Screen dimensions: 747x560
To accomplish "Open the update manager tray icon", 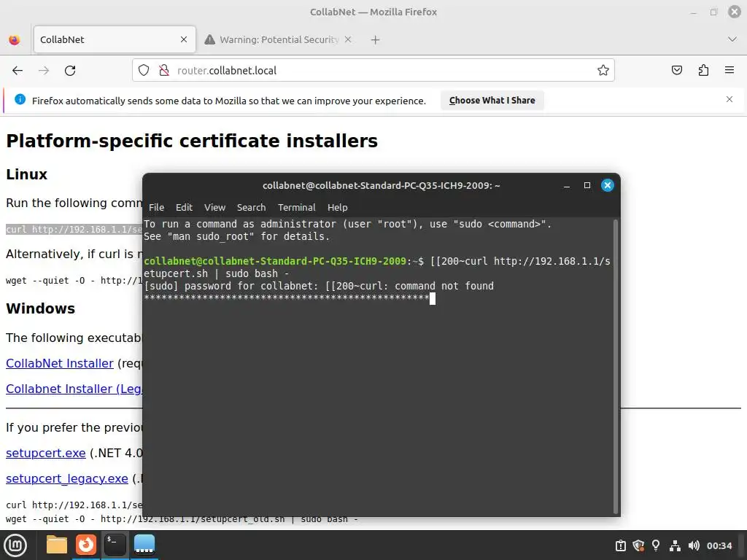I will [620, 545].
